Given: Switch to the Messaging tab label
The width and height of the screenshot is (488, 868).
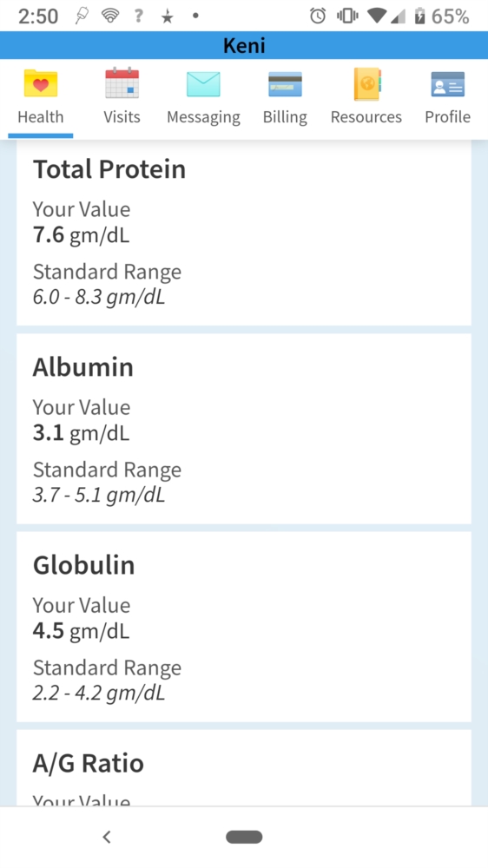Looking at the screenshot, I should point(203,117).
